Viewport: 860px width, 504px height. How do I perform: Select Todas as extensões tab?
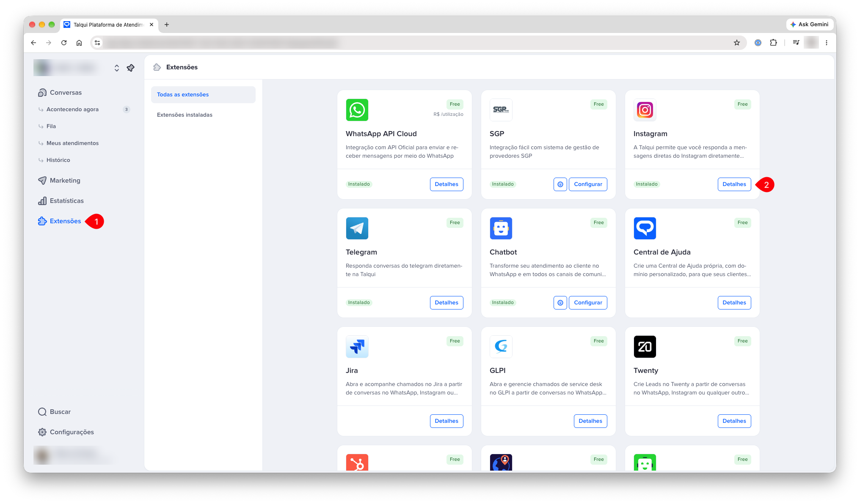click(x=203, y=95)
